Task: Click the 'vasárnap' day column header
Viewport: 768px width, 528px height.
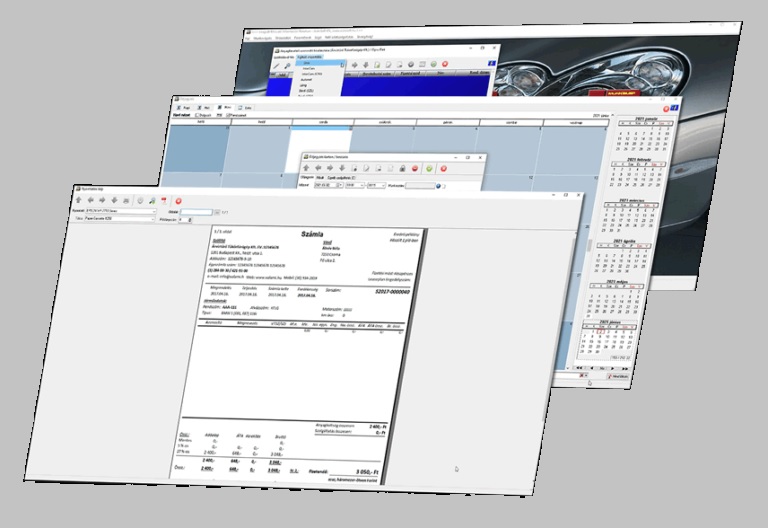Action: pyautogui.click(x=576, y=123)
